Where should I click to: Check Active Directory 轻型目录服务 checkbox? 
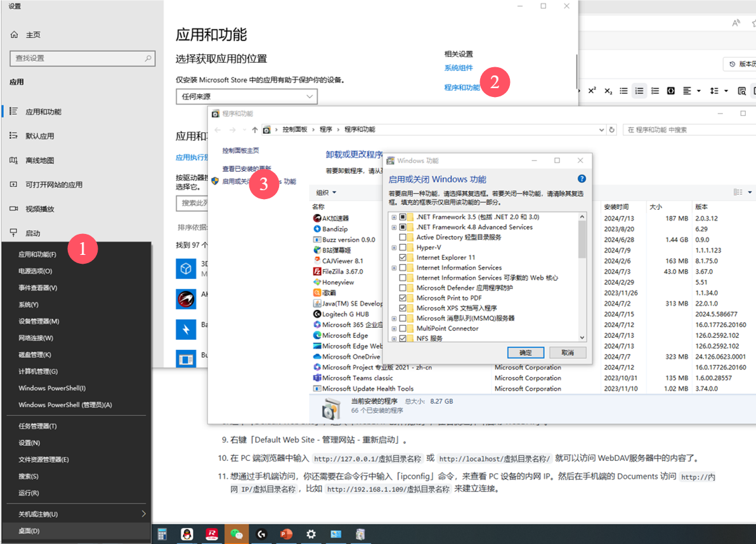click(x=403, y=237)
